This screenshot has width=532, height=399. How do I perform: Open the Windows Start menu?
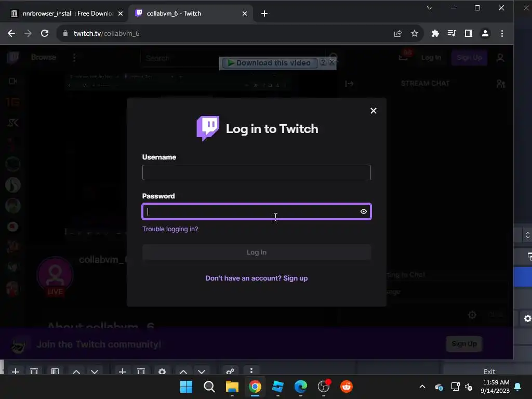[186, 387]
